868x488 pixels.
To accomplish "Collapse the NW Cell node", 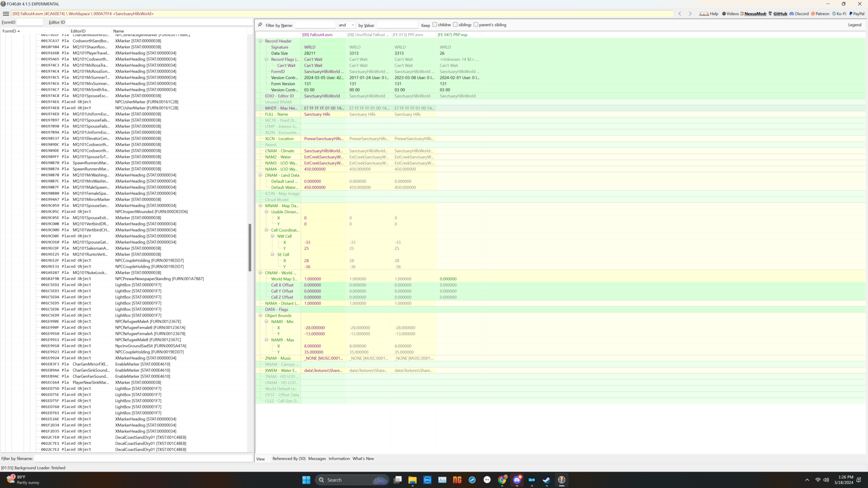I will click(x=273, y=236).
